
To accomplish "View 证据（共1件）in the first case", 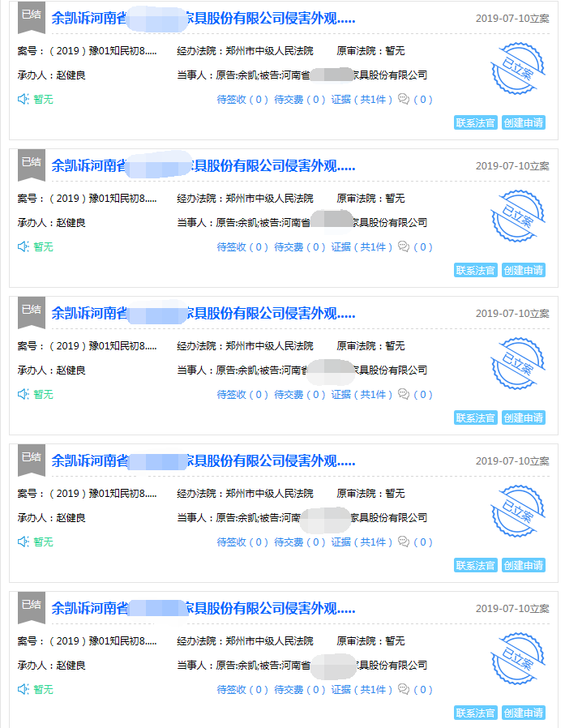I will click(x=361, y=100).
